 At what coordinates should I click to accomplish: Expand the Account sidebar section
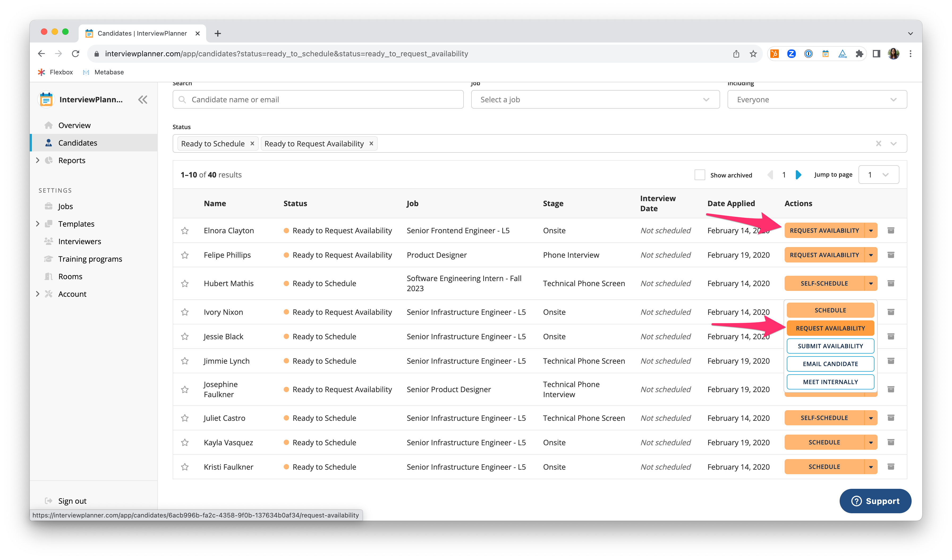point(37,294)
